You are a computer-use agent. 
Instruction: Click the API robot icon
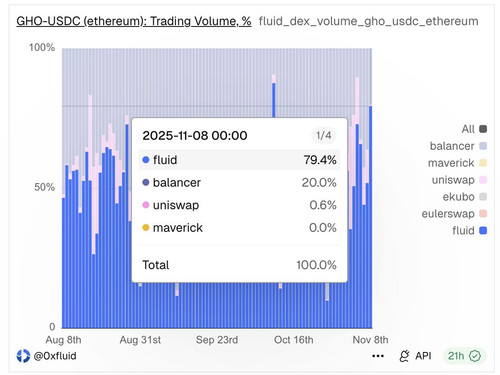[x=404, y=356]
